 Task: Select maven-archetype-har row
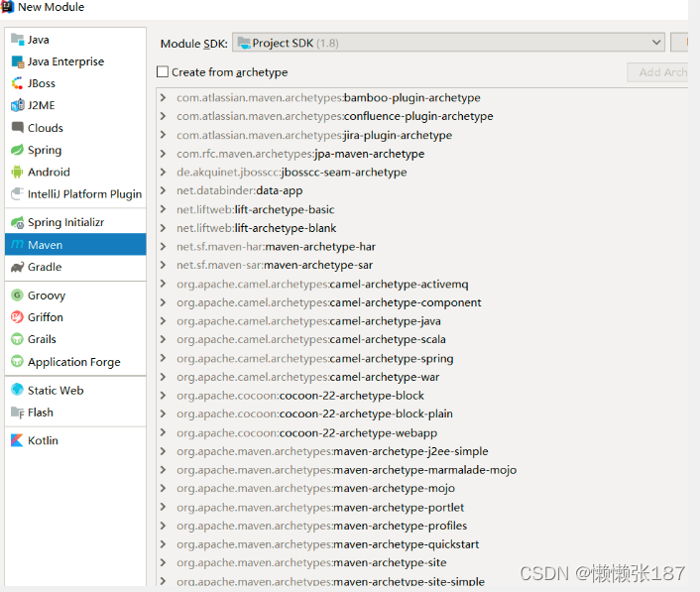pos(421,247)
